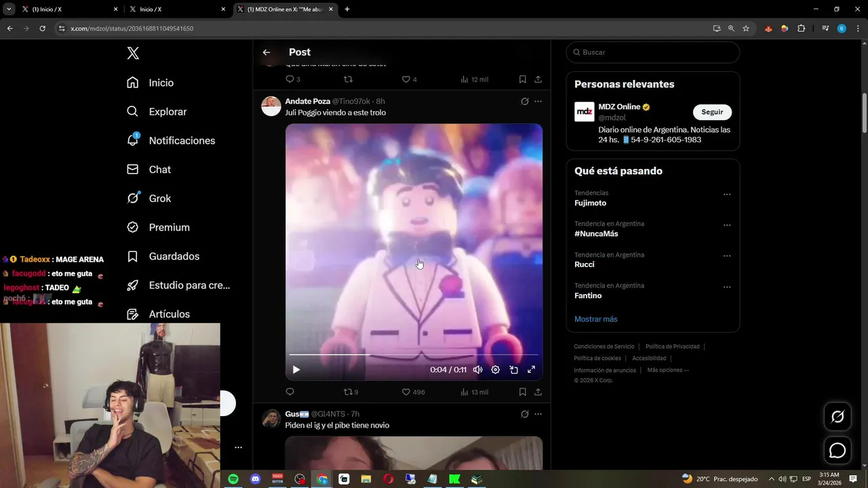Click the address bar URL
This screenshot has height=488, width=868.
tap(132, 28)
